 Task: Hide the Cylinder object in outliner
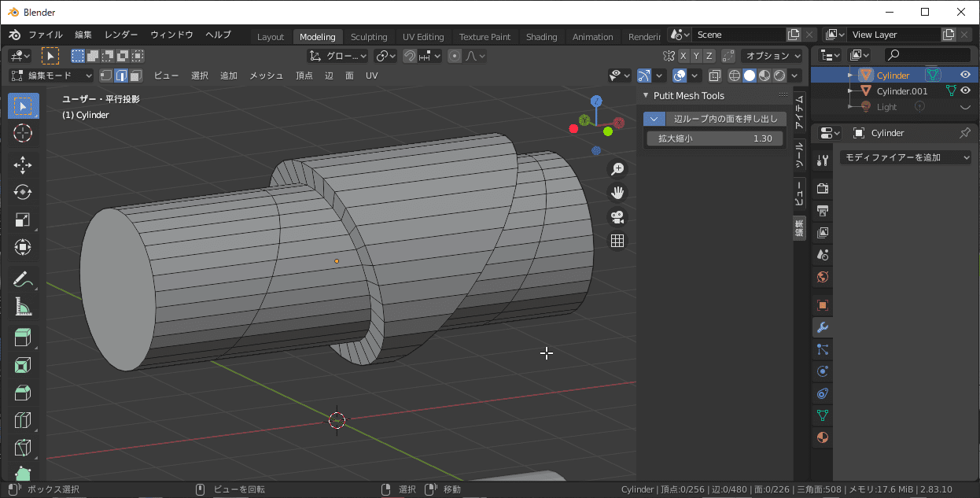pos(964,75)
